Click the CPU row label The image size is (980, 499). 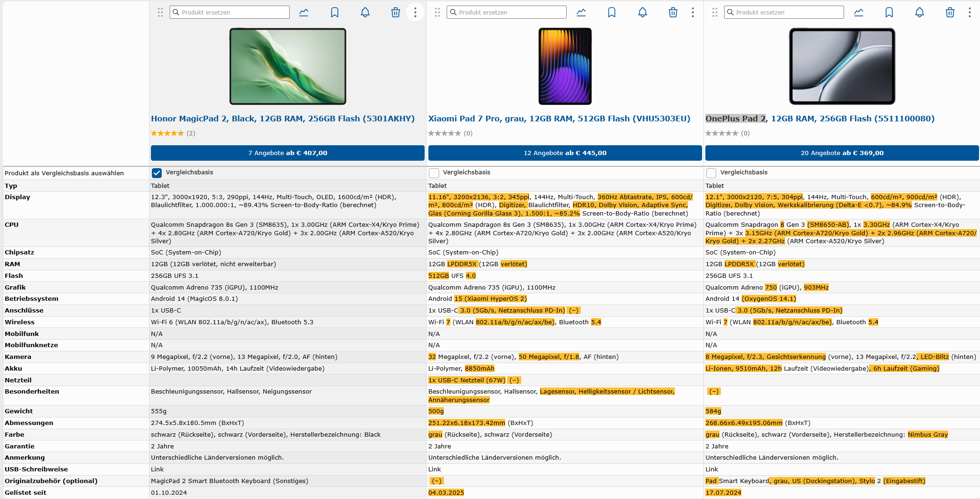tap(12, 225)
